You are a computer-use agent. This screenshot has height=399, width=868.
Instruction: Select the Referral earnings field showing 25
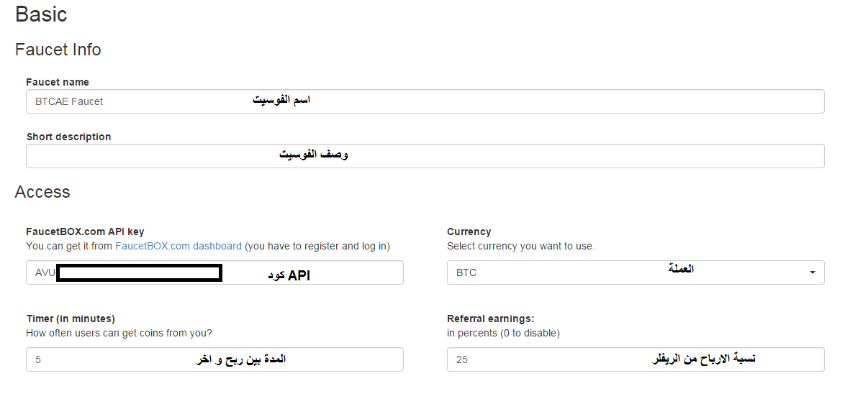coord(636,359)
